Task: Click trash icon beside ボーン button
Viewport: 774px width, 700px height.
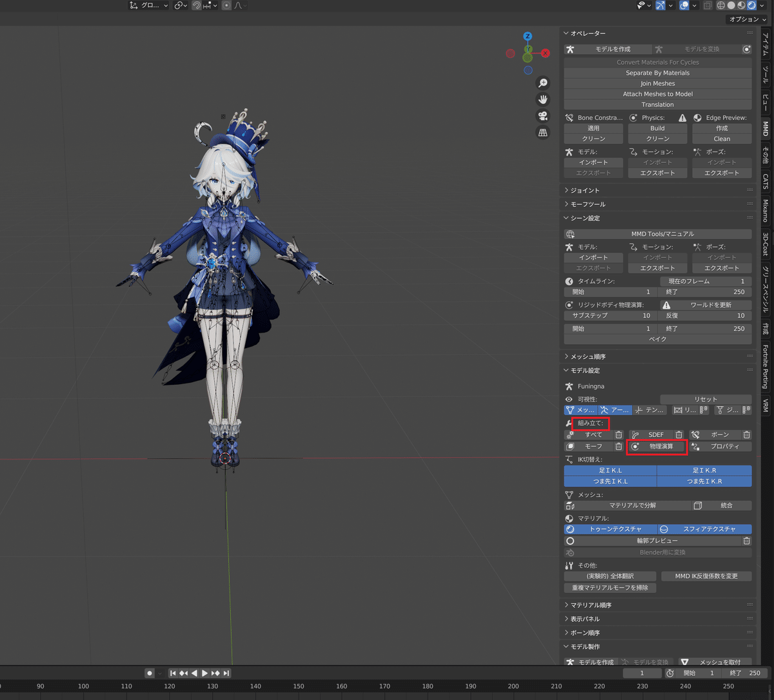Action: (x=746, y=435)
